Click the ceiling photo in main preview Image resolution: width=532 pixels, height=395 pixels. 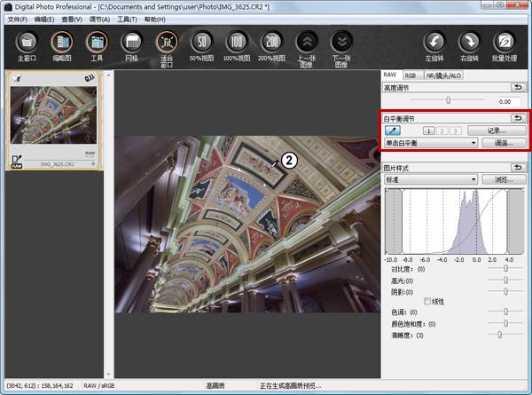tap(247, 225)
